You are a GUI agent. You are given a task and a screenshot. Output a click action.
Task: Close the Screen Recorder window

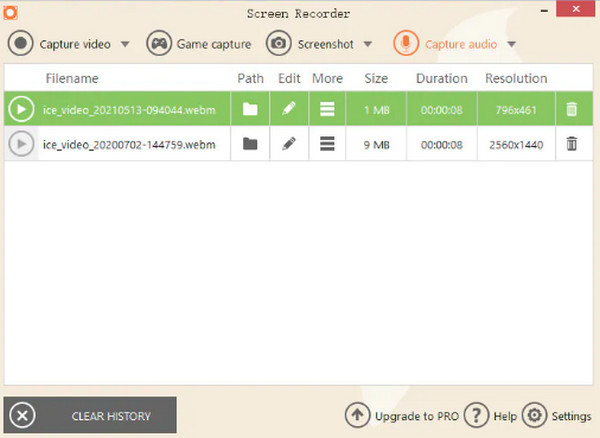[x=576, y=9]
